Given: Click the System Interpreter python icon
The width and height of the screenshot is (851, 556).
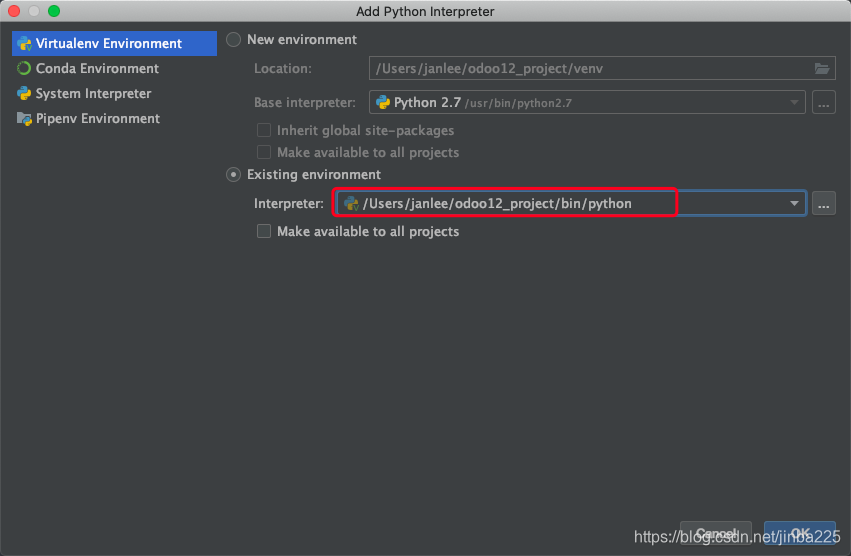Looking at the screenshot, I should click(x=24, y=93).
